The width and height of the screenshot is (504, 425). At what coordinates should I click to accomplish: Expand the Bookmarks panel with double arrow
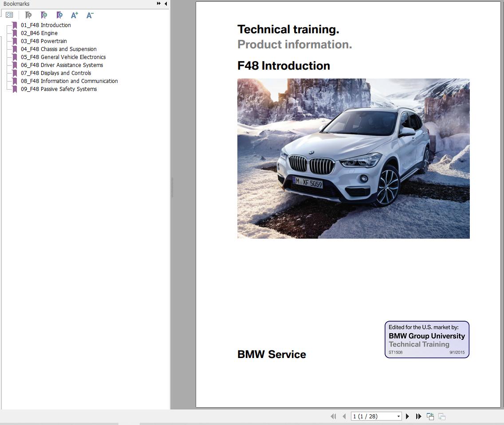[x=159, y=4]
